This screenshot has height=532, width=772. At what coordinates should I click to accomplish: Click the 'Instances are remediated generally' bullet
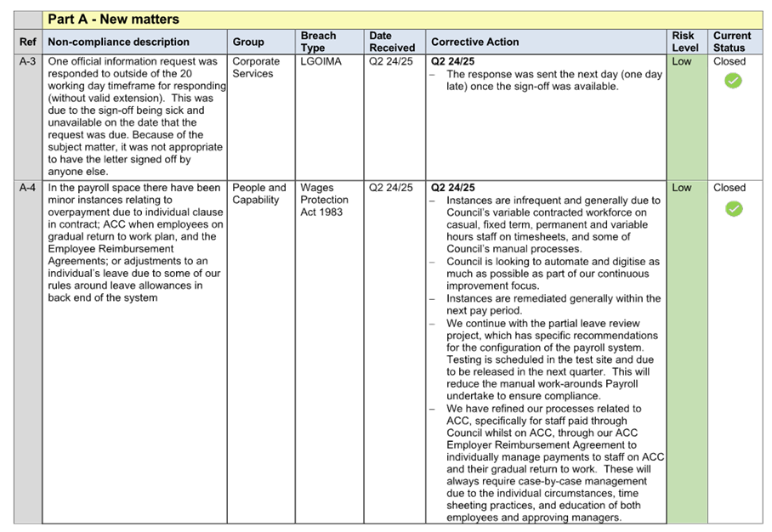coord(553,304)
